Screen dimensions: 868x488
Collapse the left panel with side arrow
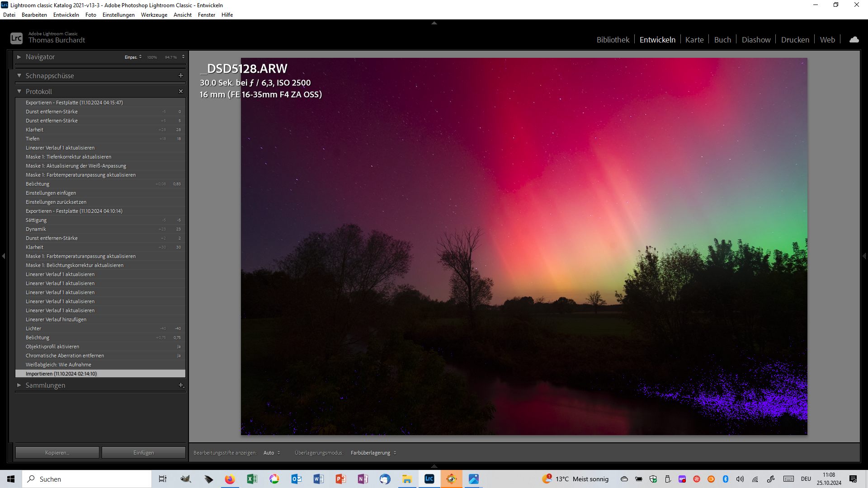click(4, 256)
